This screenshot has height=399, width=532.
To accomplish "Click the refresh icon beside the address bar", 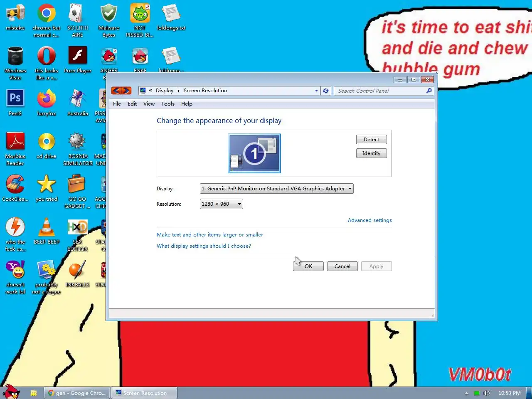I will click(x=326, y=91).
